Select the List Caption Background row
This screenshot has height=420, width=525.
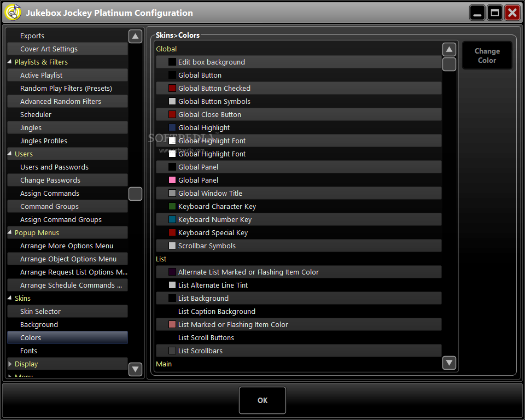point(299,312)
